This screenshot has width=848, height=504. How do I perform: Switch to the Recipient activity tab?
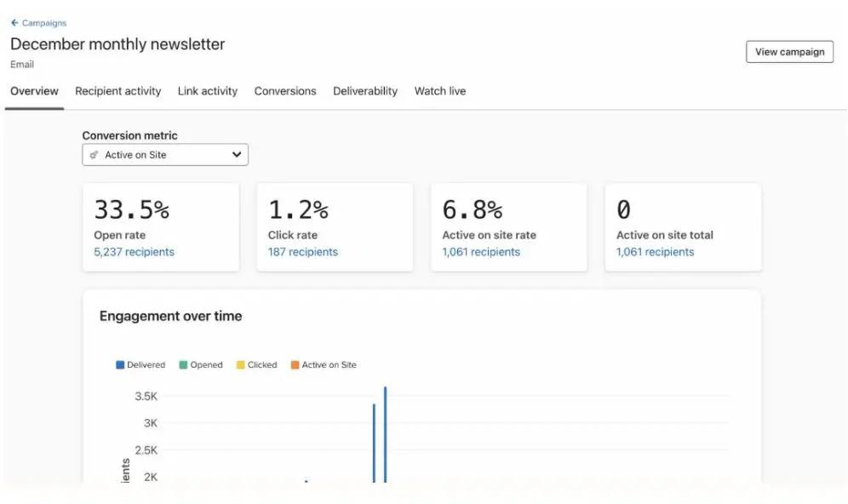117,91
